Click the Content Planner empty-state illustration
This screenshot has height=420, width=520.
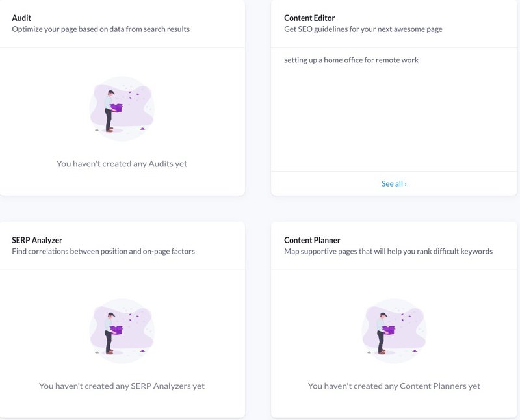[395, 330]
